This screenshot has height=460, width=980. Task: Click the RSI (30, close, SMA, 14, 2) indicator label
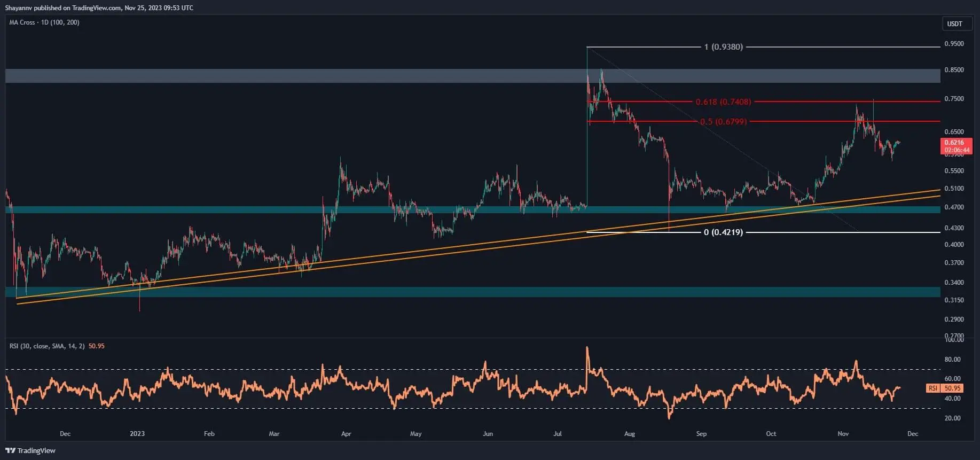(47, 346)
